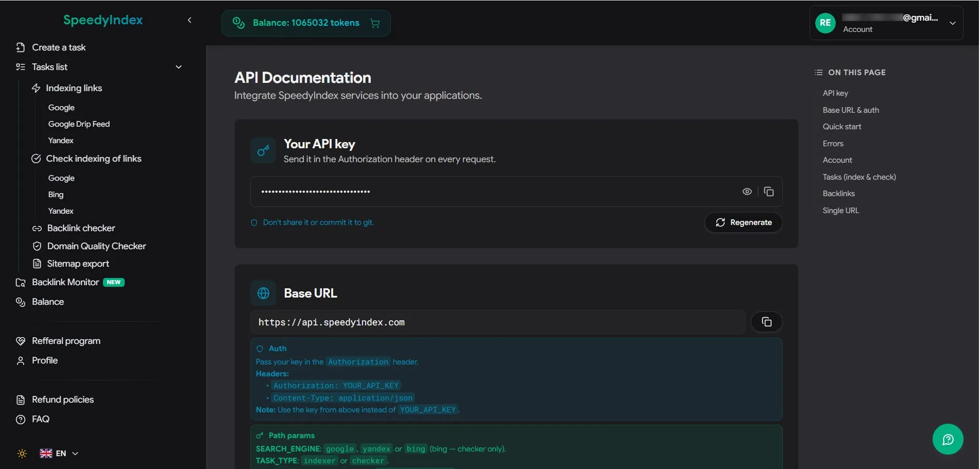Viewport: 980px width, 469px height.
Task: Open the support chat bubble button
Action: pos(948,439)
